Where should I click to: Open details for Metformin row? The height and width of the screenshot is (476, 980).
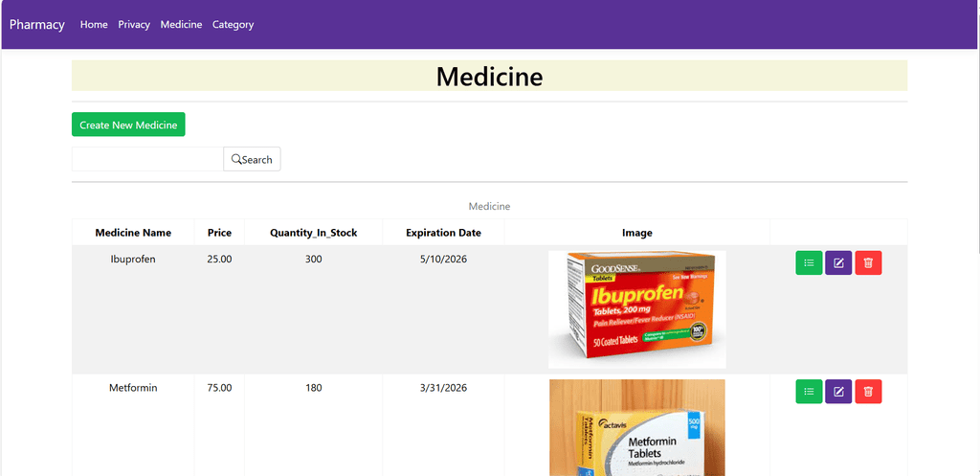[809, 392]
